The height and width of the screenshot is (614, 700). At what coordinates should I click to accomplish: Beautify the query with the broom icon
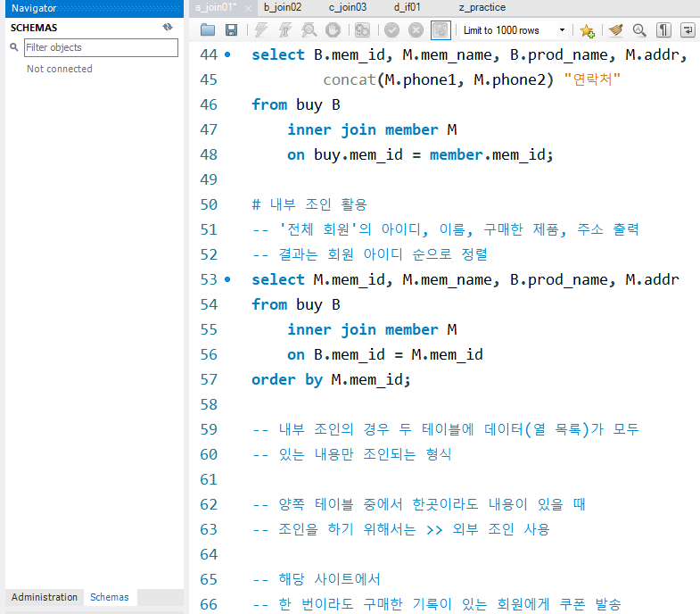[x=616, y=30]
